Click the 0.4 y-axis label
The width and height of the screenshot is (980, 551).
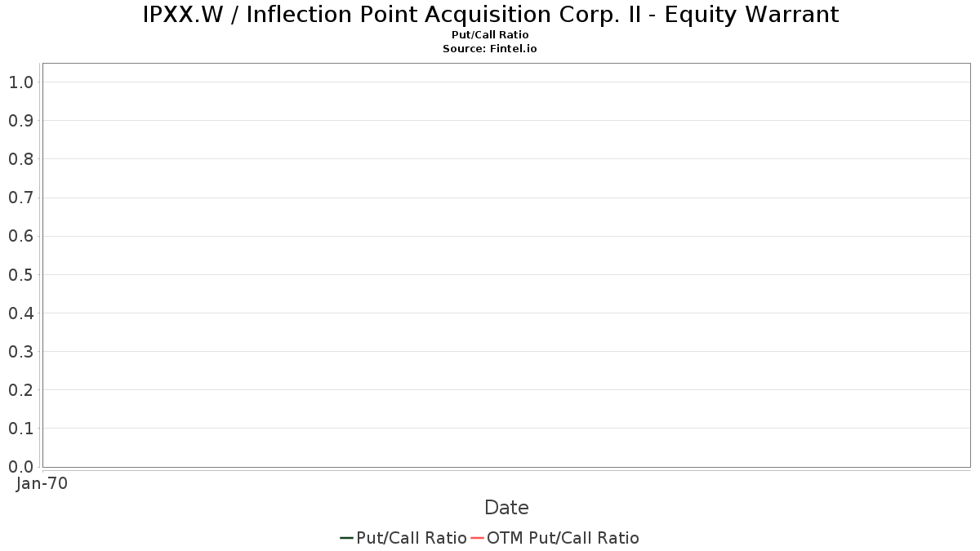pos(20,313)
